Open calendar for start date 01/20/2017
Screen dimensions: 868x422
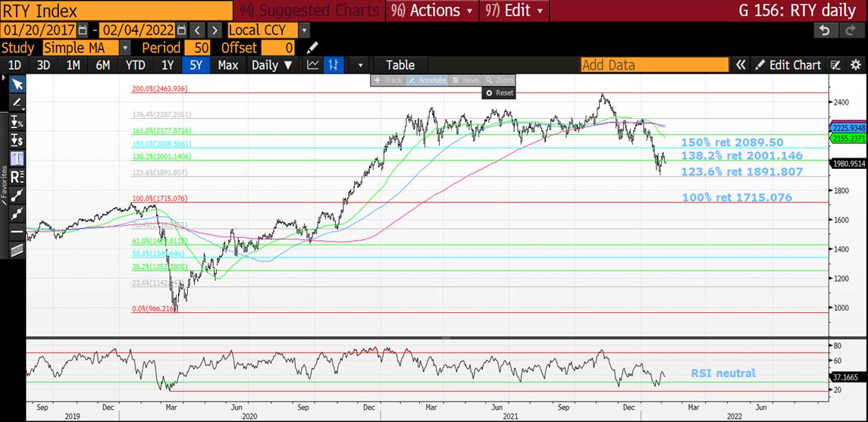pyautogui.click(x=83, y=30)
